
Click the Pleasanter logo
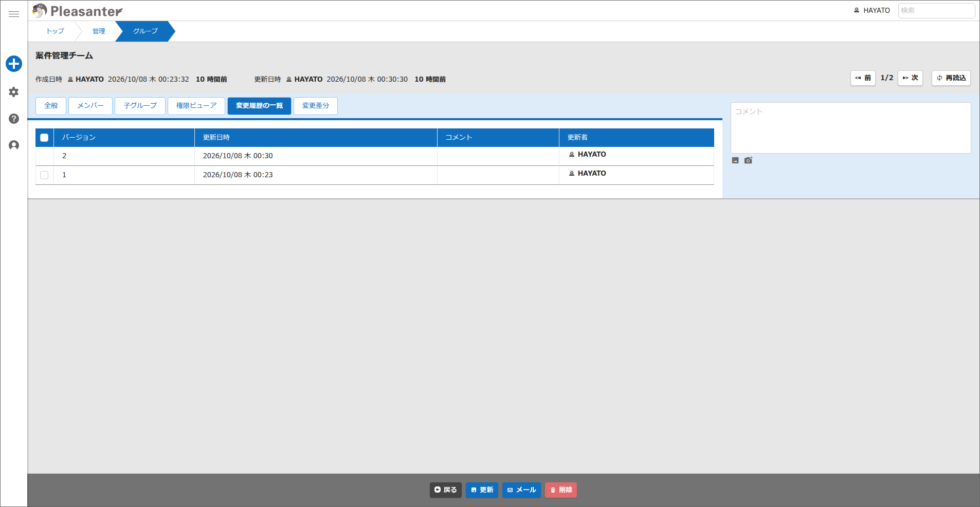click(78, 11)
